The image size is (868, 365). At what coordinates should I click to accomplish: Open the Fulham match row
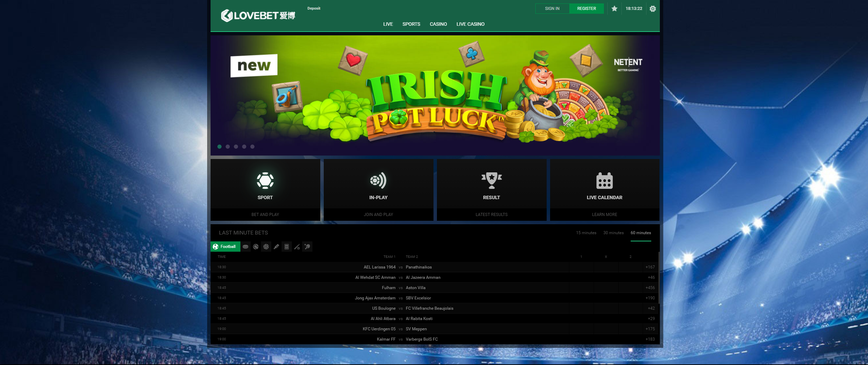click(435, 288)
